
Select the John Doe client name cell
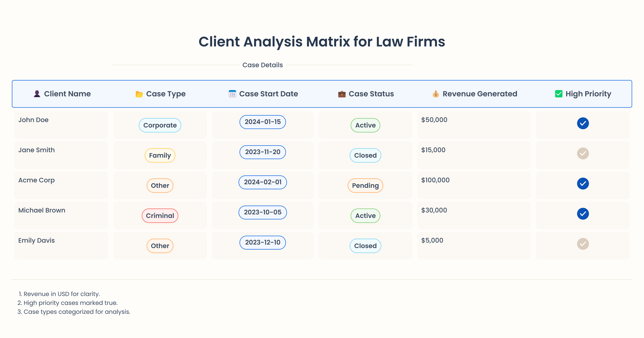click(61, 125)
